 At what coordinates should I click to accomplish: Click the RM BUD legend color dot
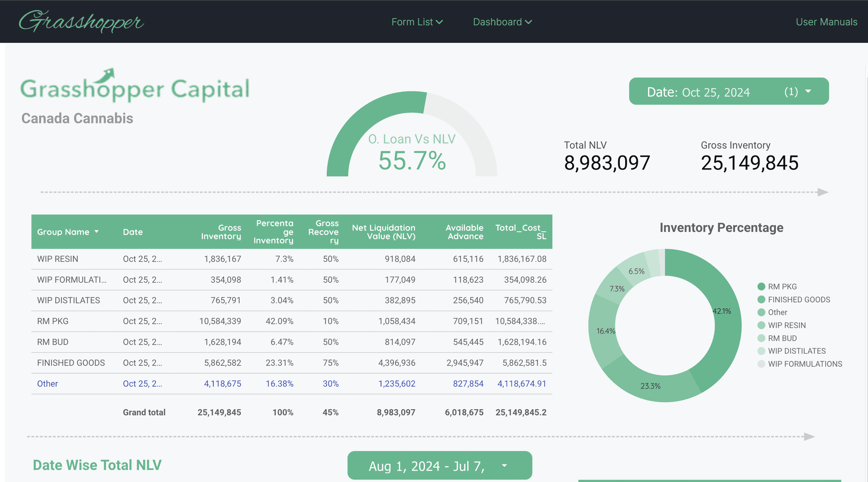(x=760, y=338)
